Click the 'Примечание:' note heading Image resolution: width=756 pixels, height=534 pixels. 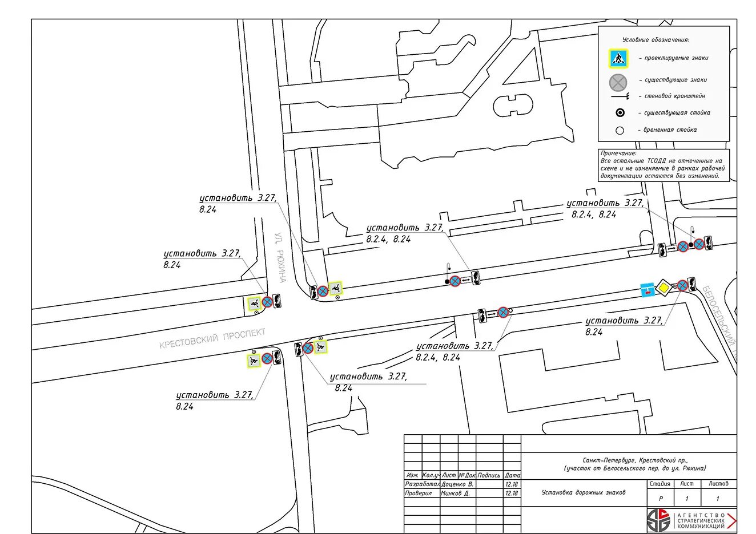coord(618,153)
